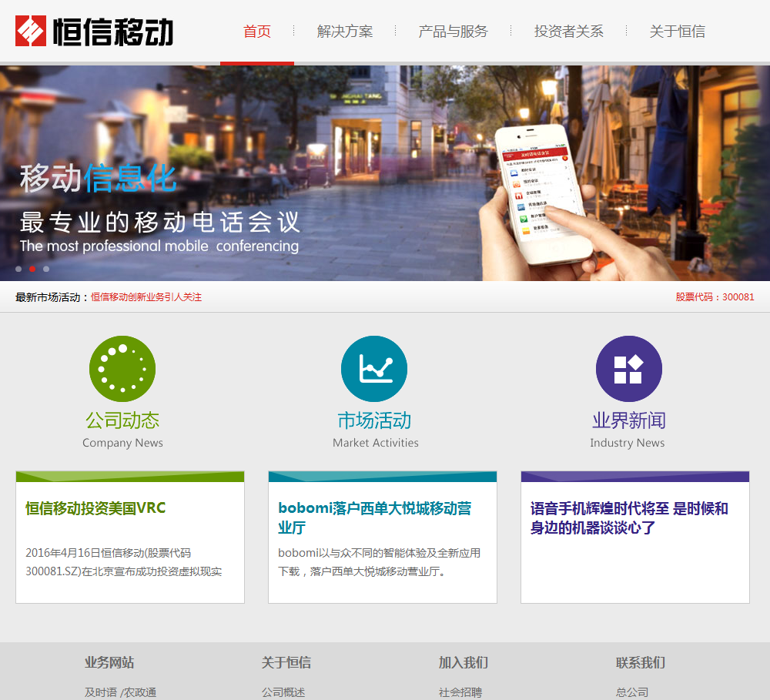
Task: Select the first banner slide dot
Action: (x=18, y=269)
